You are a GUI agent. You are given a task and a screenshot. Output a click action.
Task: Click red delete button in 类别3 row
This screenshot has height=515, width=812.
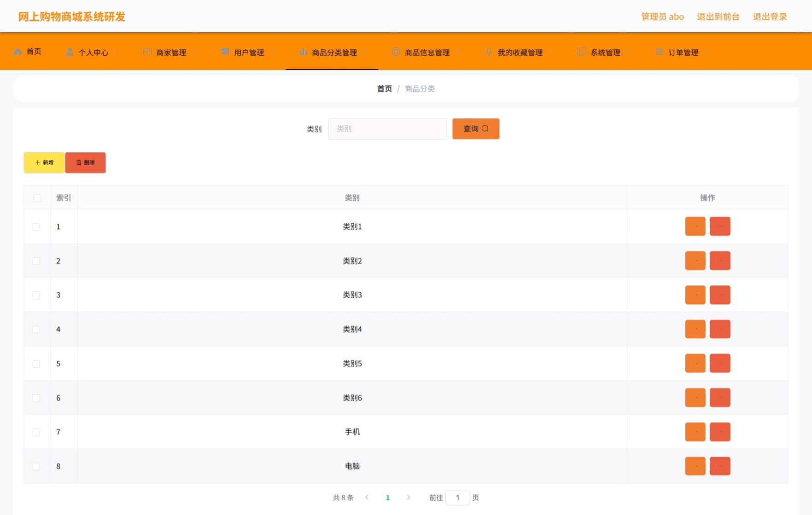[720, 295]
